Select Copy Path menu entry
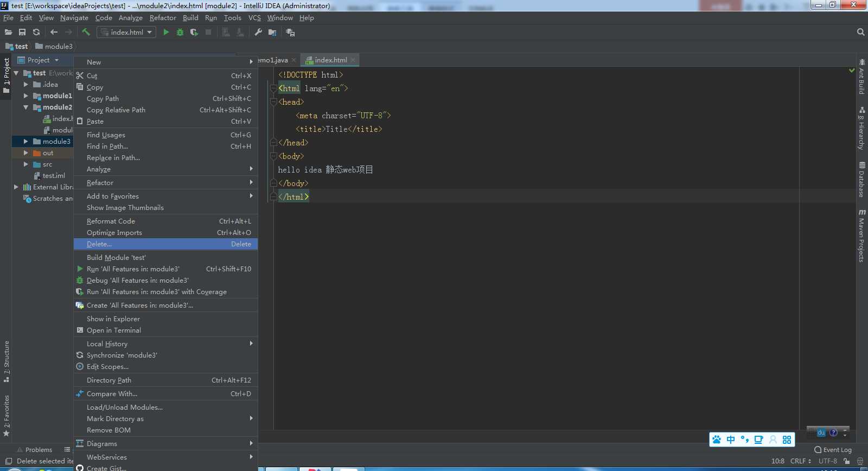 click(165, 99)
